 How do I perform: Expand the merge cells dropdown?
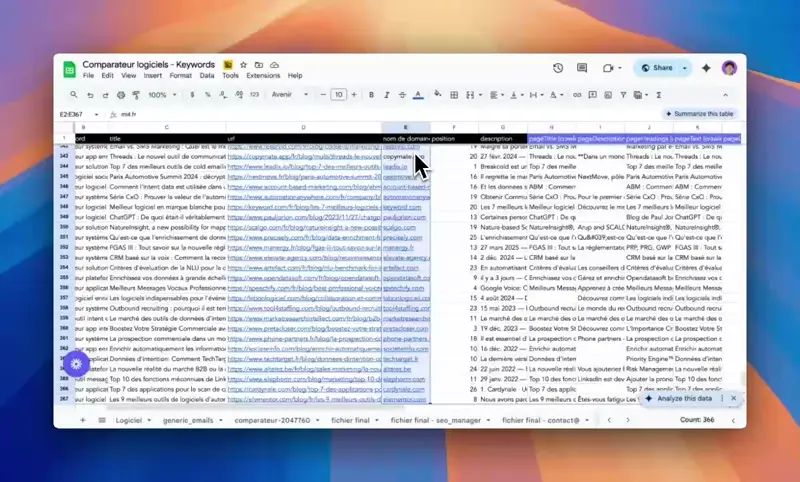[480, 95]
